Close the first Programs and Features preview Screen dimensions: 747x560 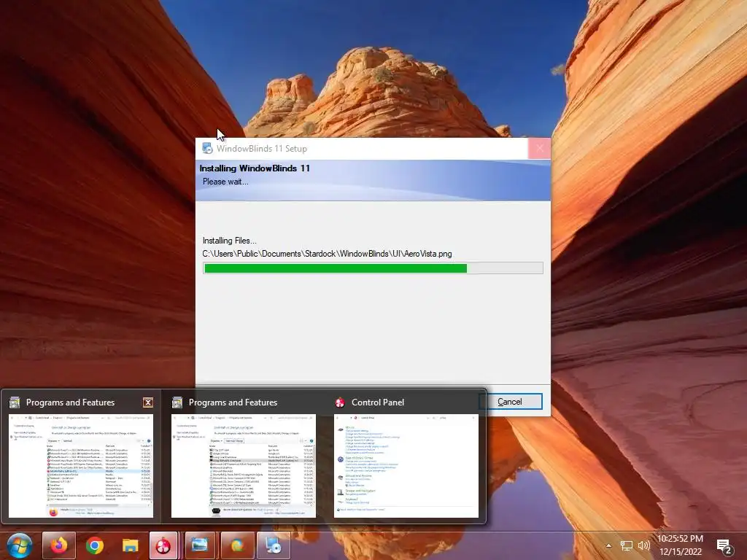[x=148, y=402]
